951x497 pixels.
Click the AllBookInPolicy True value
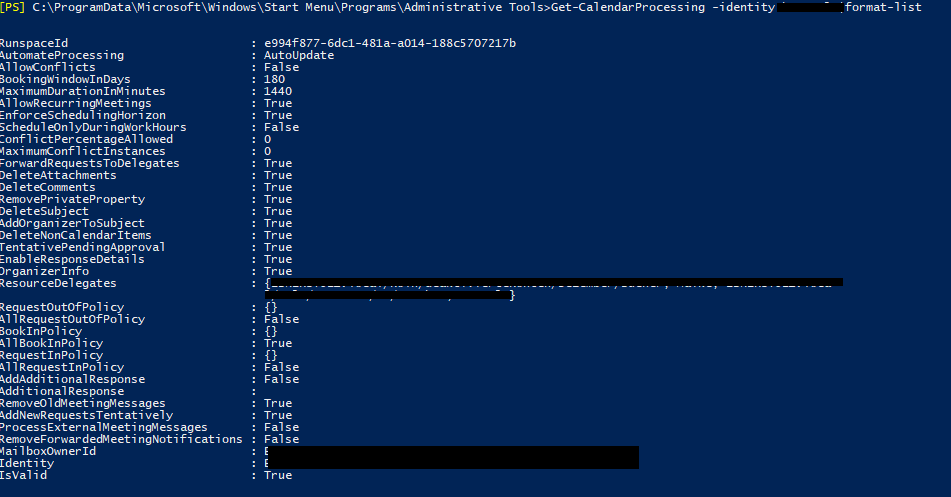pos(278,343)
